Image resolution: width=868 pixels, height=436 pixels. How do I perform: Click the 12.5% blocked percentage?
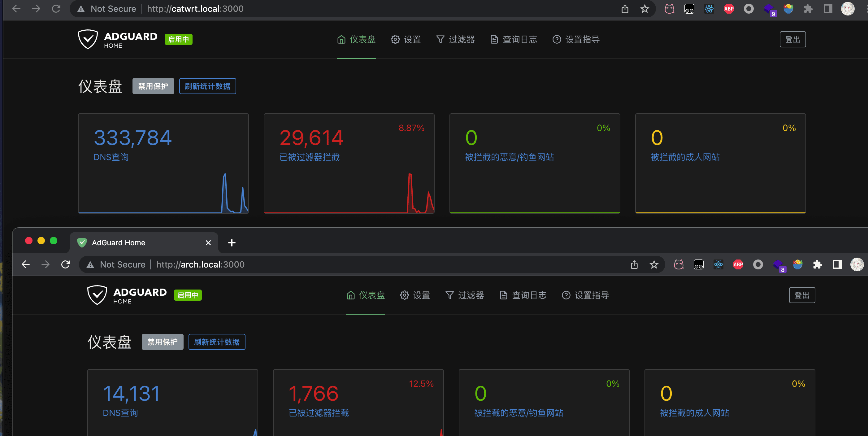pos(421,384)
